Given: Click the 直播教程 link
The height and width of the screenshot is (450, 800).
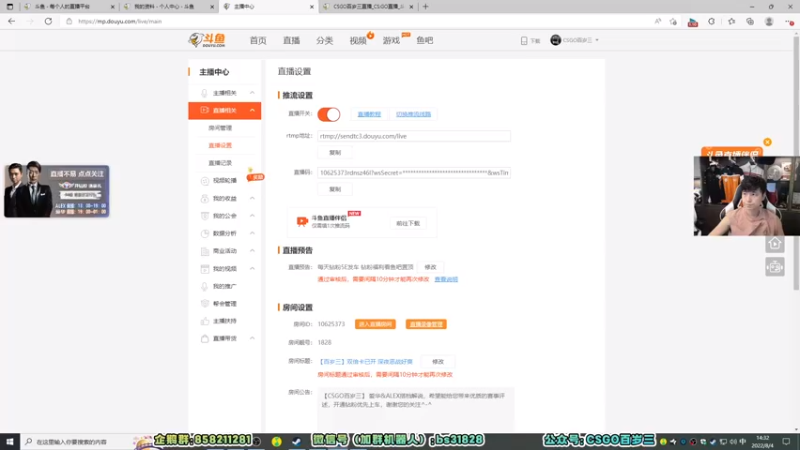Looking at the screenshot, I should 369,114.
